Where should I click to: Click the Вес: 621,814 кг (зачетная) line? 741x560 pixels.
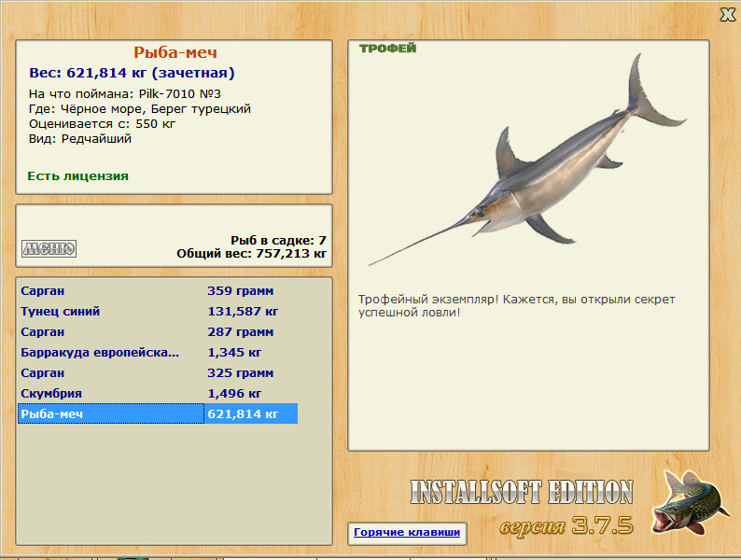(132, 73)
